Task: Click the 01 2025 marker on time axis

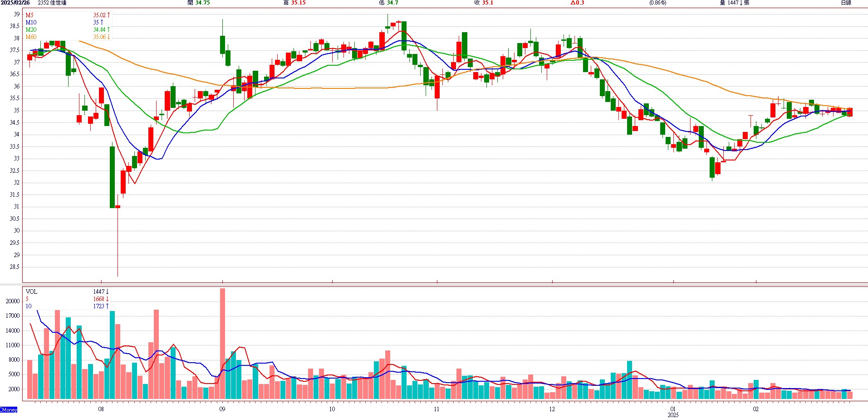Action: pos(673,412)
